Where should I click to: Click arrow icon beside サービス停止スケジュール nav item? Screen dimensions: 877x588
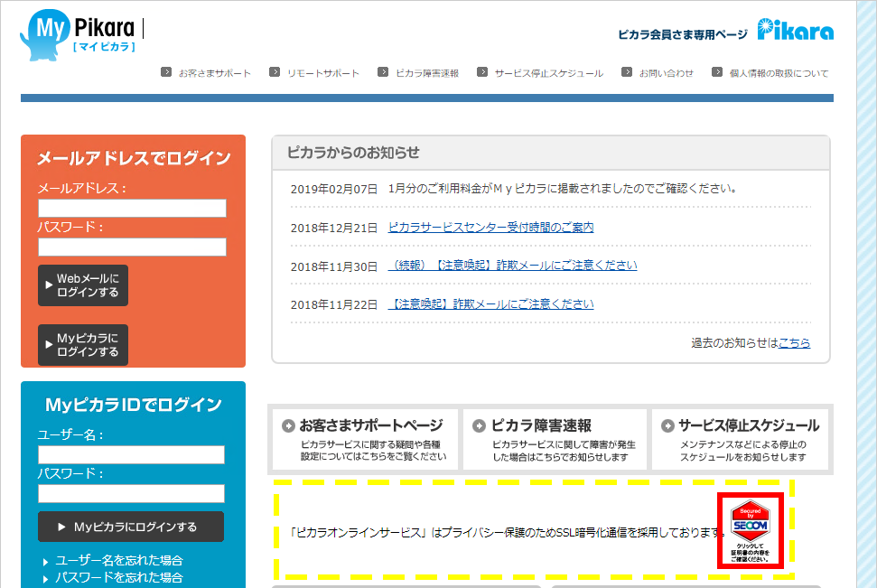click(x=482, y=71)
